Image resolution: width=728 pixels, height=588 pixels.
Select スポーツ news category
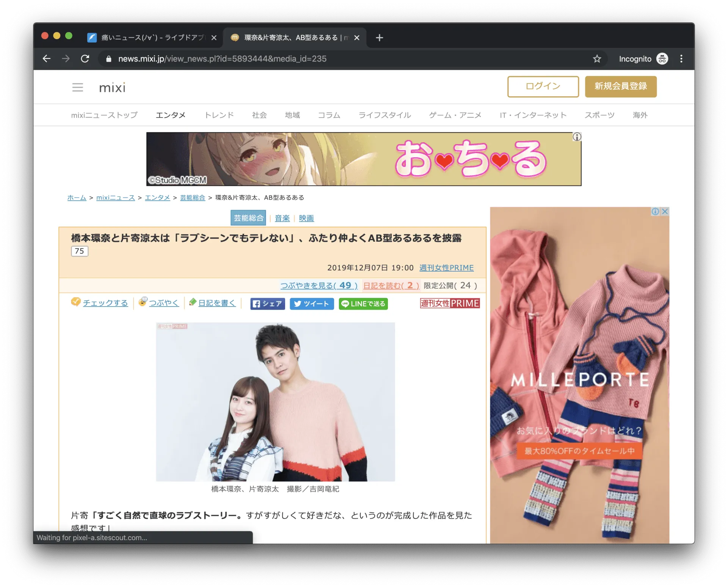tap(599, 115)
